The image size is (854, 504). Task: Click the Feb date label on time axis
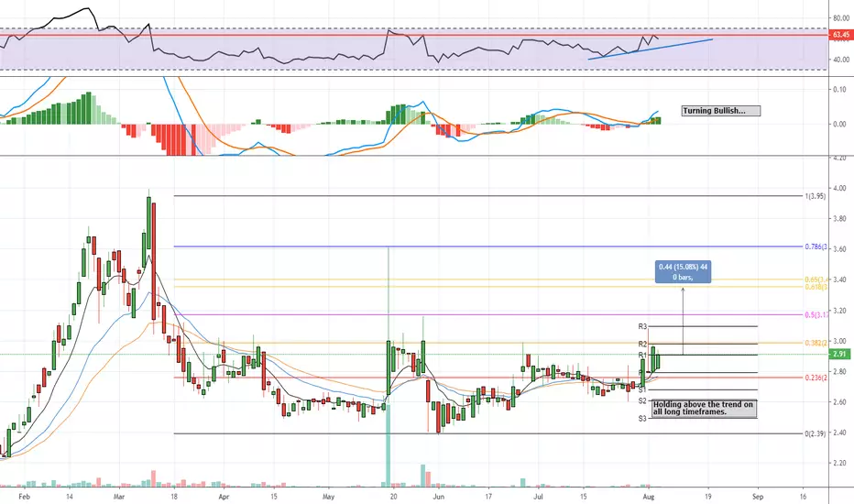pyautogui.click(x=24, y=497)
